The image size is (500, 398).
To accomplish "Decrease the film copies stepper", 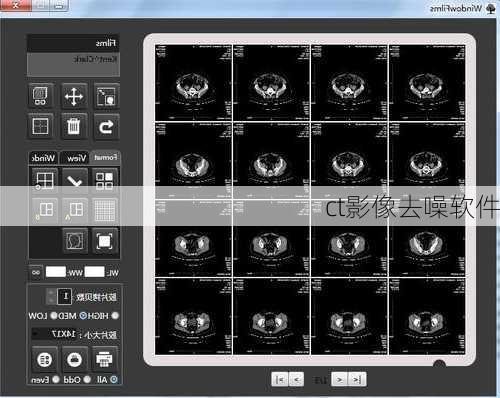I will pos(51,300).
